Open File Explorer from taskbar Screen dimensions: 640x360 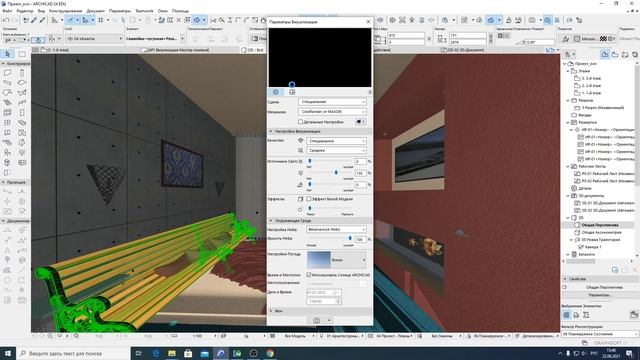click(172, 353)
